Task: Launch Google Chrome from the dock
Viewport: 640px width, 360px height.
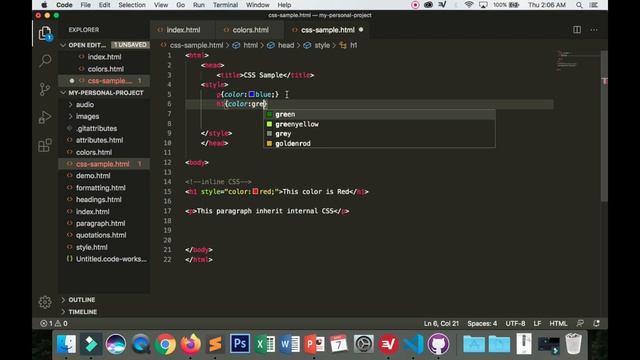Action: click(x=165, y=344)
